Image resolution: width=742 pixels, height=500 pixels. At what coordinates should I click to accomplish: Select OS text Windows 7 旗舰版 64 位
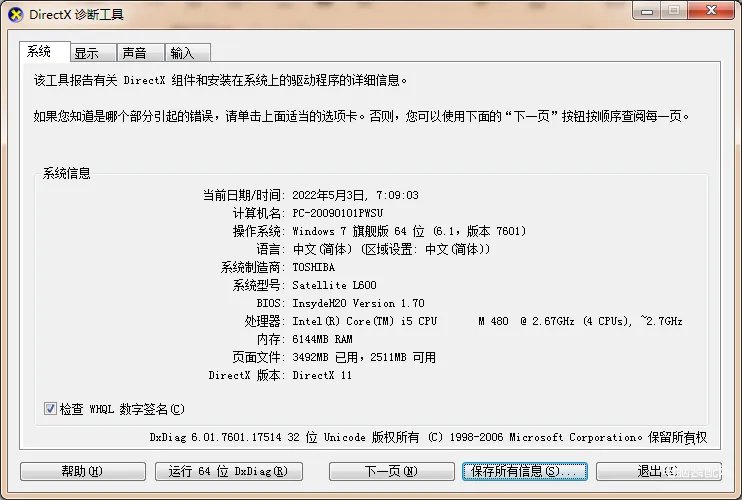358,231
